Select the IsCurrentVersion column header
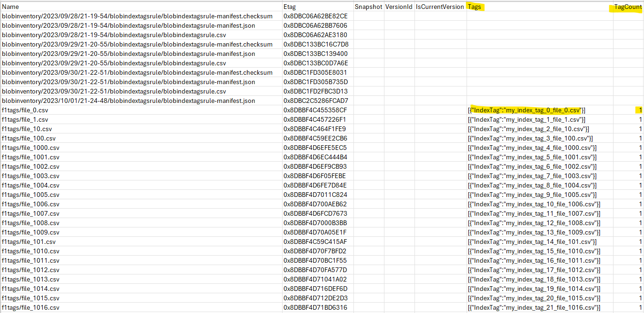Image resolution: width=644 pixels, height=313 pixels. pos(439,7)
